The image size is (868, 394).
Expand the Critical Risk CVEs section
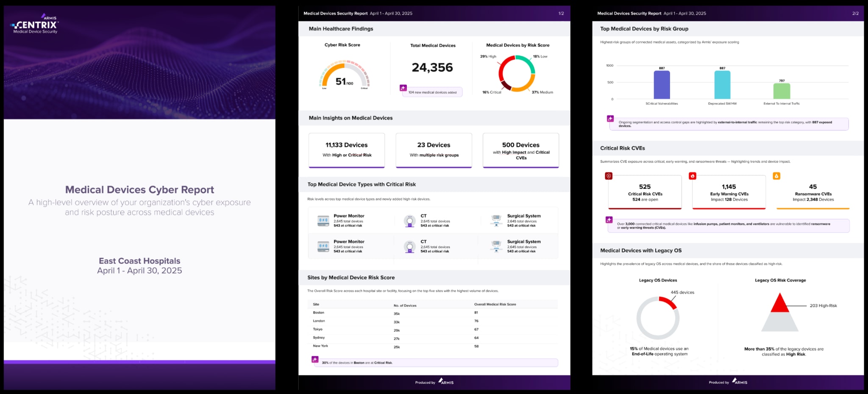(x=623, y=148)
